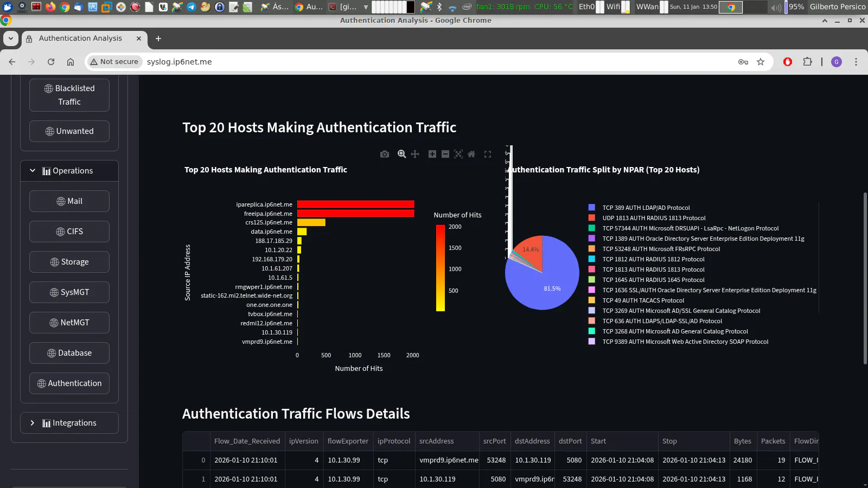This screenshot has width=868, height=488.
Task: Select the plot Zoom magnifier tool
Action: (x=402, y=154)
